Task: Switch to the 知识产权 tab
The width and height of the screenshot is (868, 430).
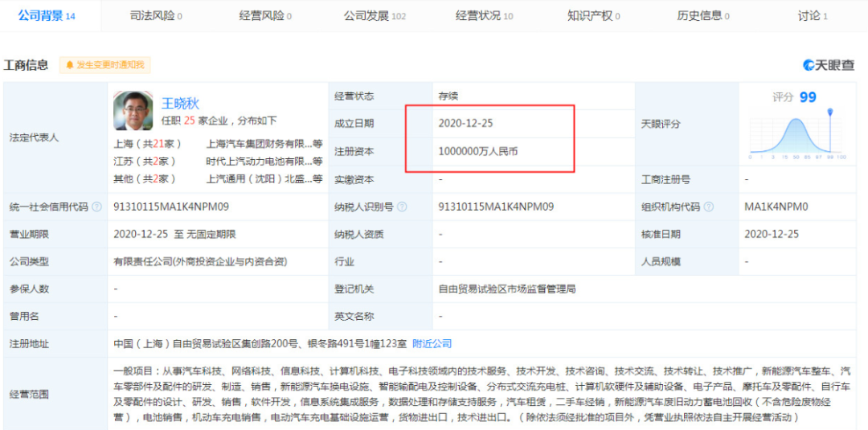Action: tap(594, 15)
